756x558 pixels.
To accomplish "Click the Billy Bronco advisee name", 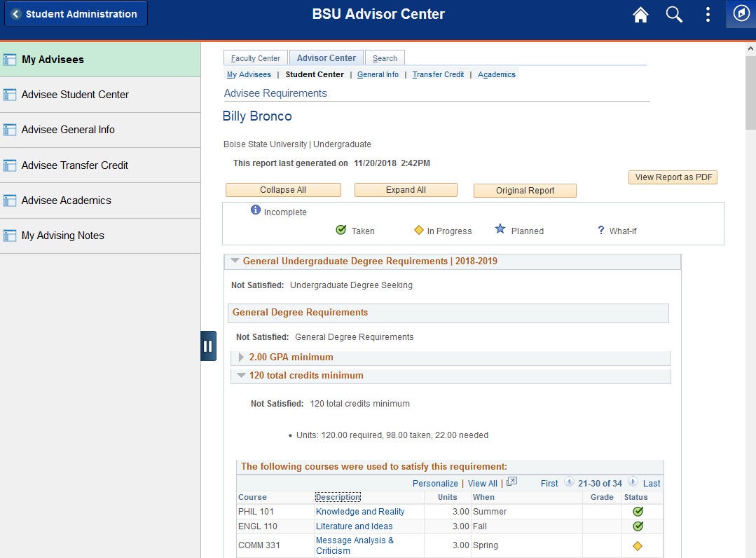I will [x=257, y=116].
